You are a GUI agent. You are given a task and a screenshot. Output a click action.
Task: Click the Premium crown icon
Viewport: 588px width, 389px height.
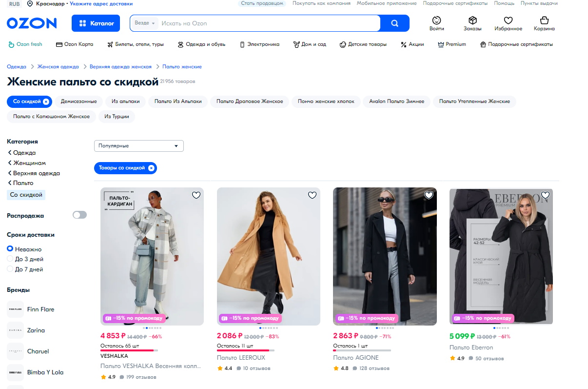441,44
